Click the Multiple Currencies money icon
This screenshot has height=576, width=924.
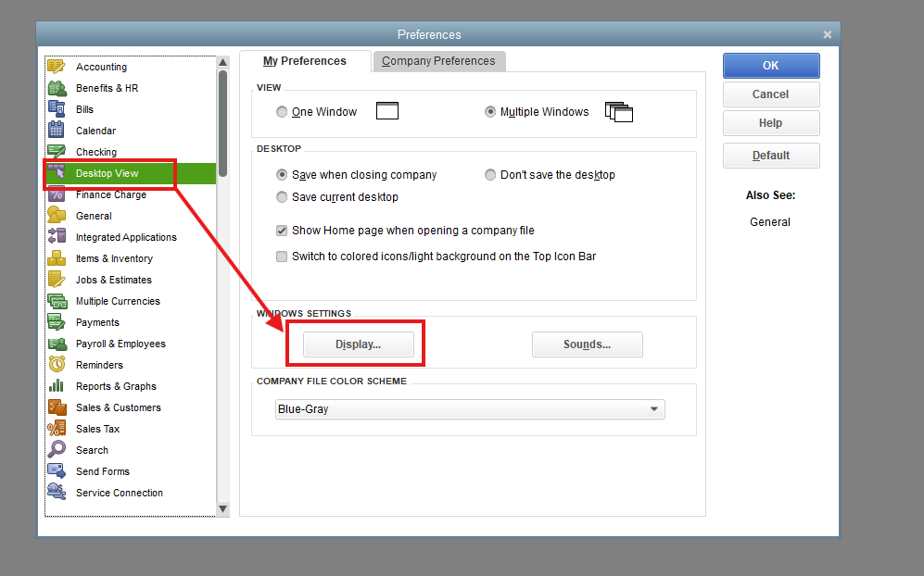click(x=57, y=301)
